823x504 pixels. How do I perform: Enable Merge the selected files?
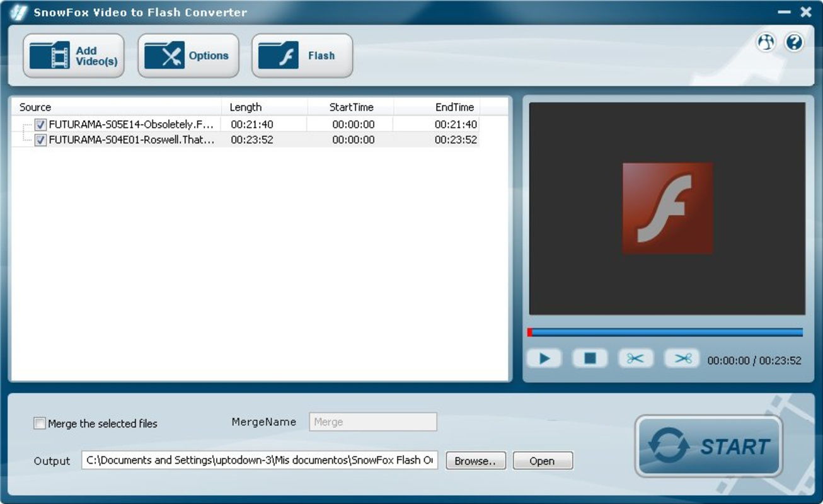pos(40,423)
